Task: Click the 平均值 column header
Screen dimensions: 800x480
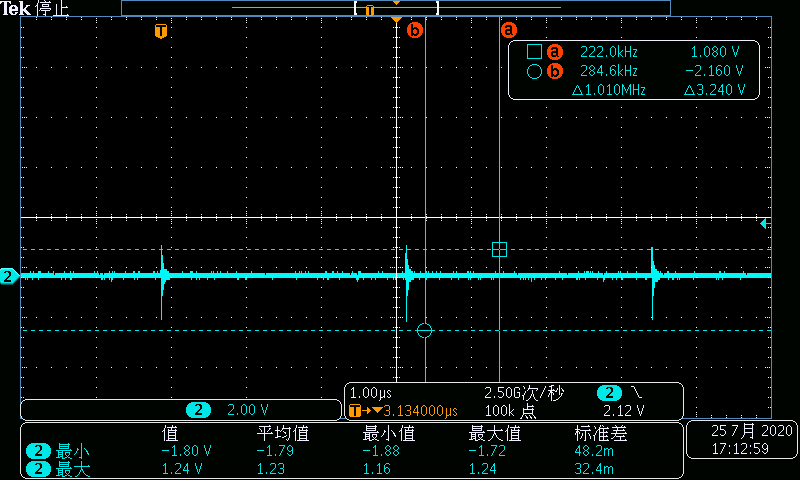Action: (x=283, y=434)
